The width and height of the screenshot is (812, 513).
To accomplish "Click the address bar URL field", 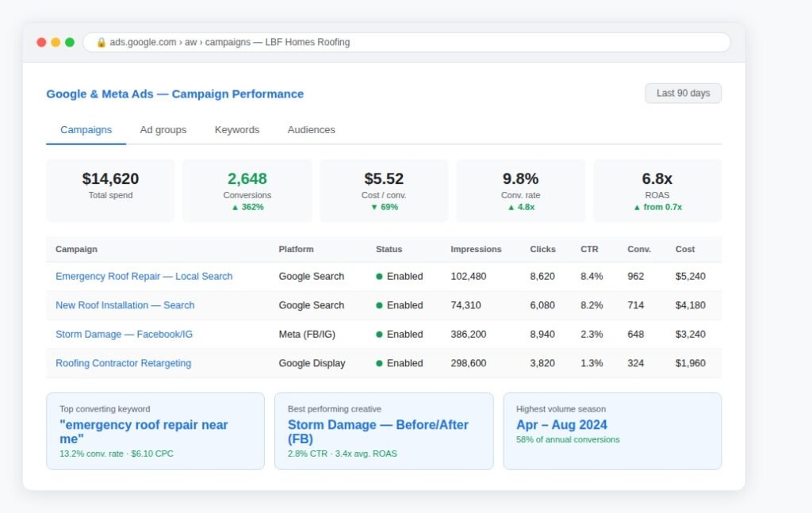I will (407, 43).
